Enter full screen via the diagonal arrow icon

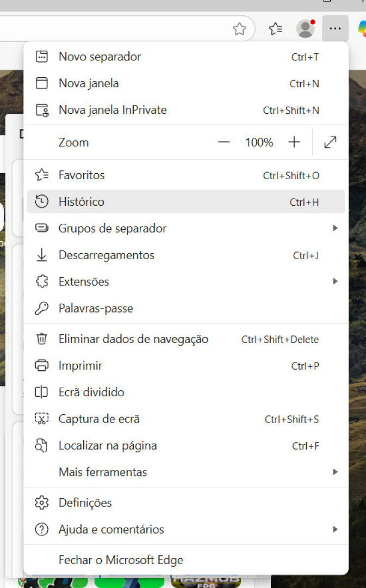point(330,142)
